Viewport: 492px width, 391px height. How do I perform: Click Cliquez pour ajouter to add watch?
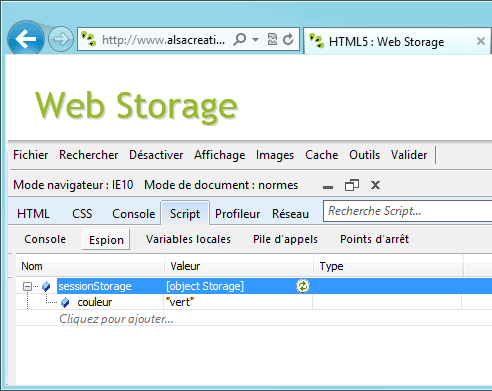(x=116, y=319)
